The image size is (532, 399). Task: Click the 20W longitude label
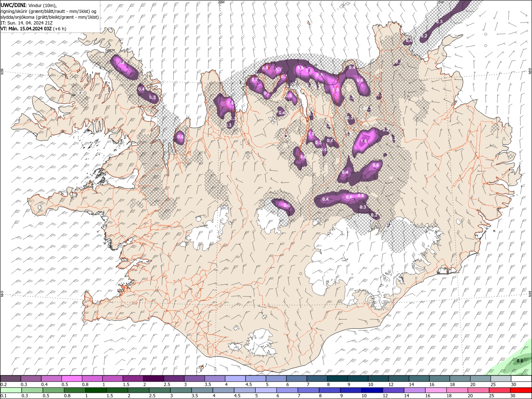pos(221,2)
